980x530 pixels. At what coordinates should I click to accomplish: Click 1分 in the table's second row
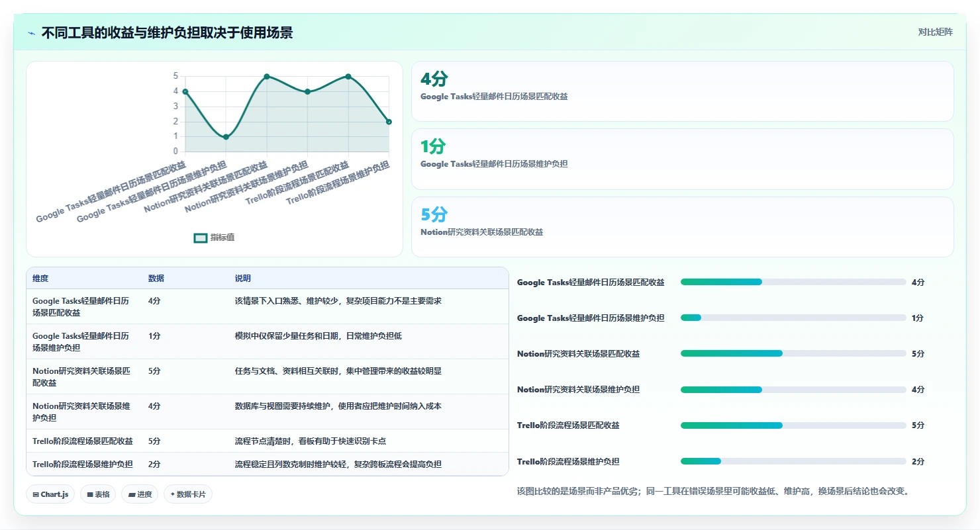pyautogui.click(x=154, y=336)
